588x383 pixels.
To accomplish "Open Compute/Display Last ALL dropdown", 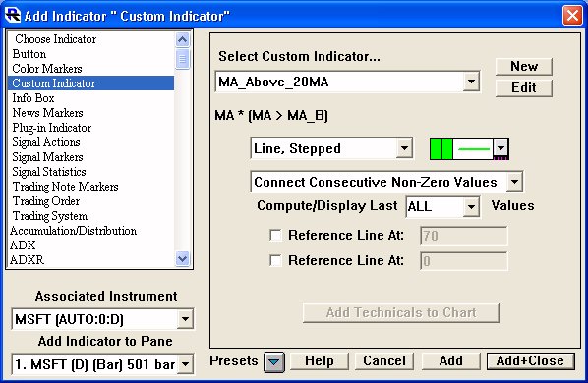I will click(x=471, y=206).
